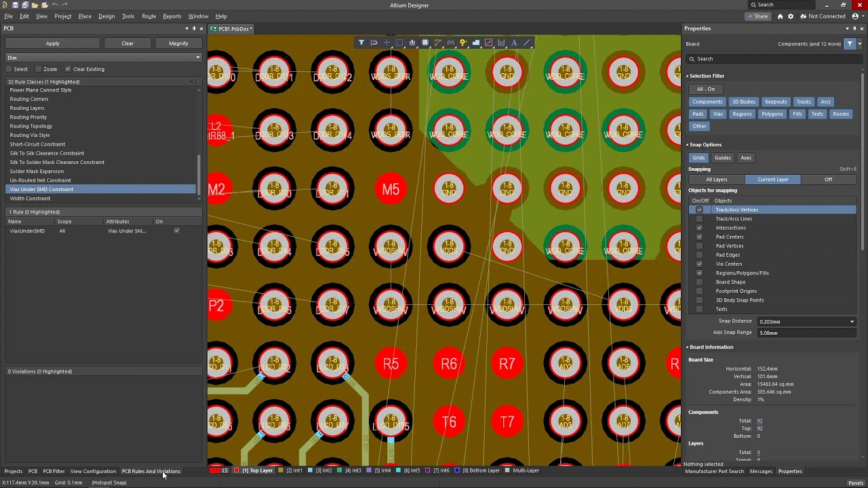This screenshot has width=868, height=488.
Task: Select the length tuning tool
Action: (x=451, y=43)
